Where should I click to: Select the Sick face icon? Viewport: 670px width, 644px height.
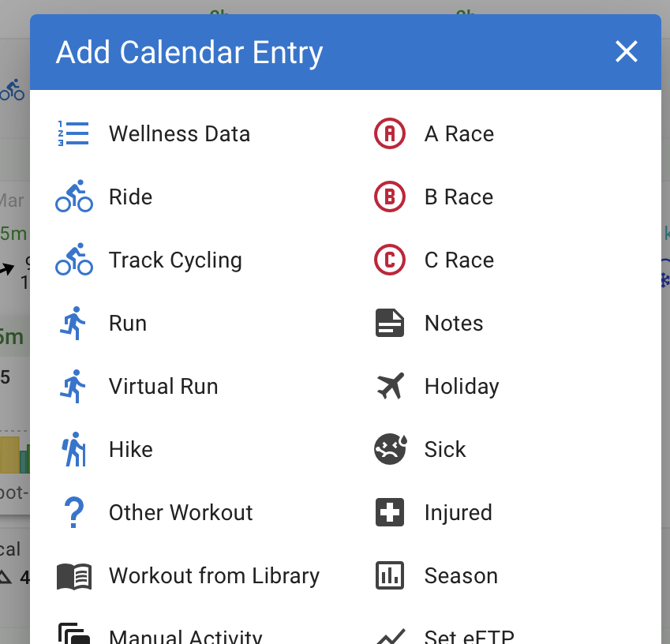(389, 450)
